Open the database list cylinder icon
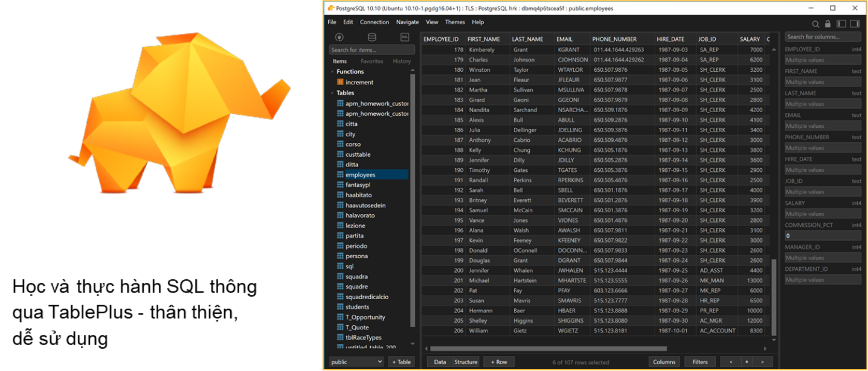The image size is (868, 371). 371,37
